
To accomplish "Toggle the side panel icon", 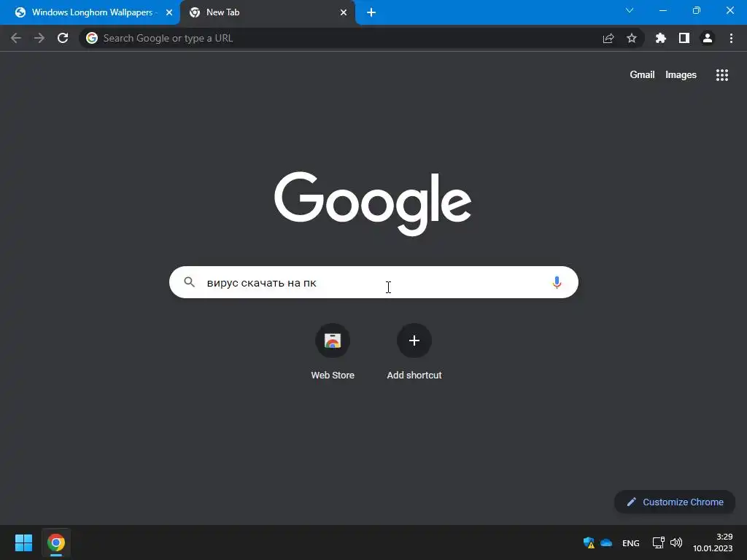I will pos(684,38).
